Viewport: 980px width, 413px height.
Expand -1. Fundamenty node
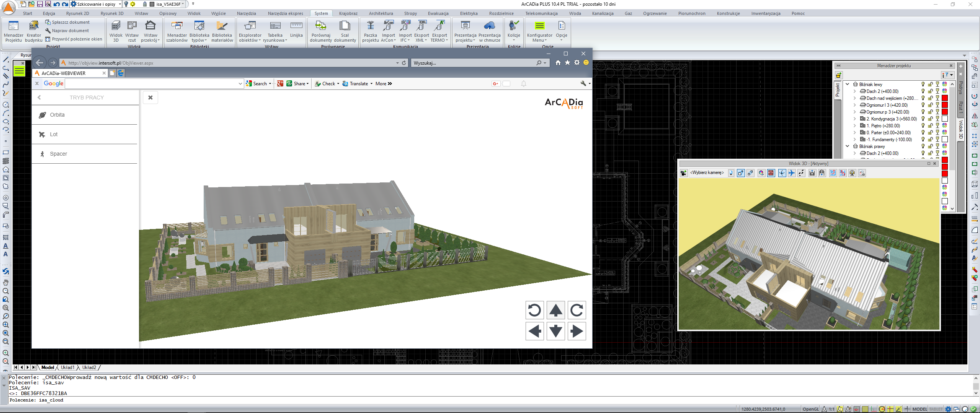[x=855, y=139]
